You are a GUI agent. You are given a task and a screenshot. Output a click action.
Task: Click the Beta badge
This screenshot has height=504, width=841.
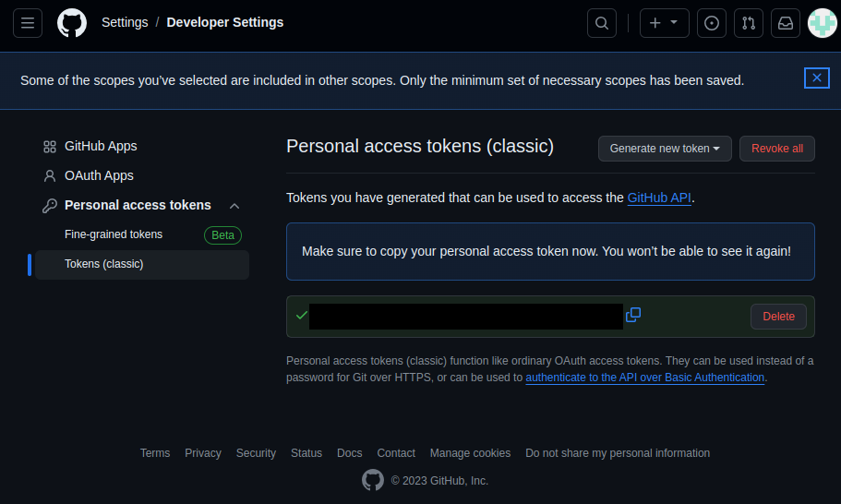(x=222, y=234)
